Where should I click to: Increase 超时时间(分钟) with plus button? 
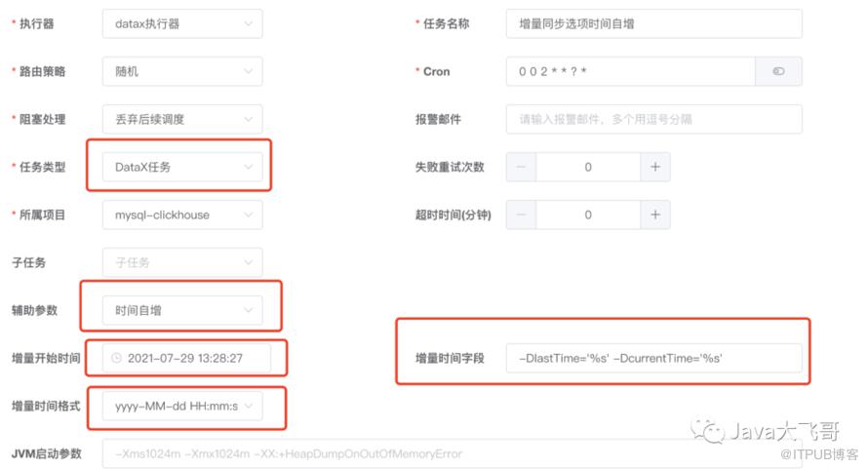coord(655,215)
